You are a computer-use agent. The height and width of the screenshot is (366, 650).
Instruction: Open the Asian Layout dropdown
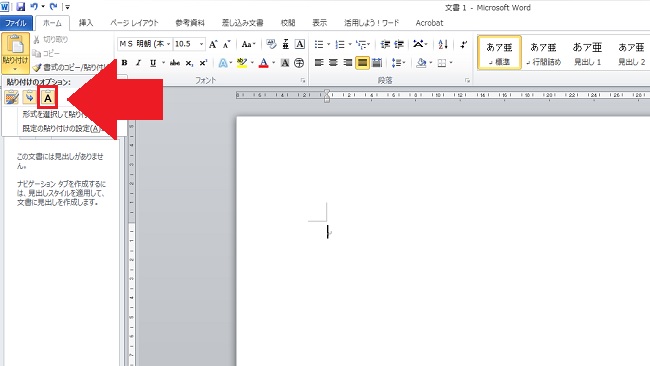coord(420,44)
